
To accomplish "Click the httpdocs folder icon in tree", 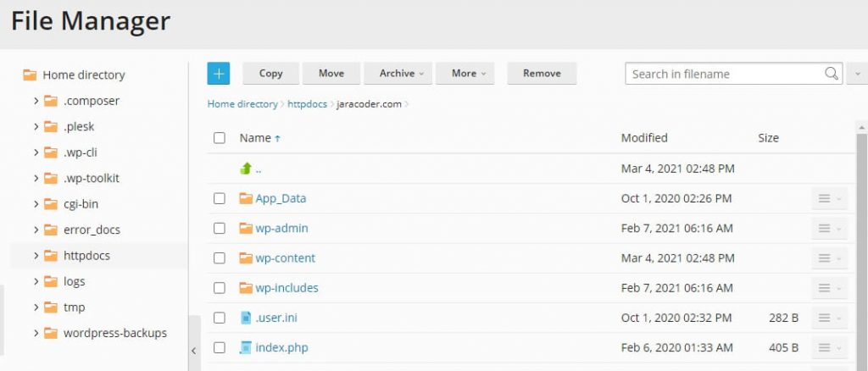I will tap(50, 256).
